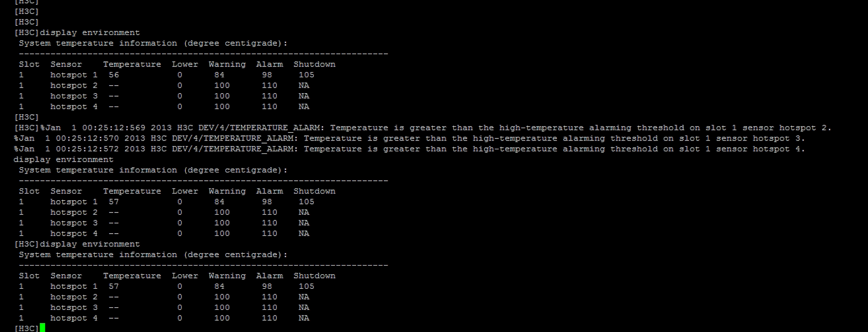Select the alarm message for sensor hotspot 3

coord(554,138)
